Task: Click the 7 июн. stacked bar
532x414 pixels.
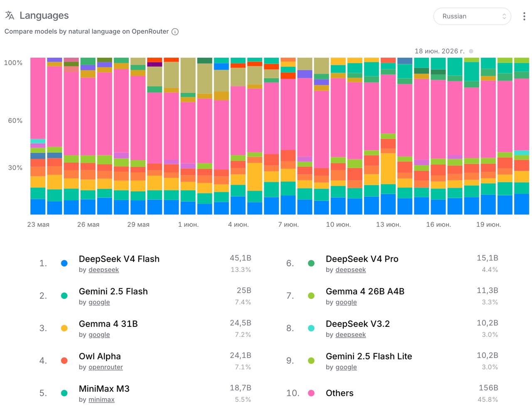Action: (x=288, y=136)
